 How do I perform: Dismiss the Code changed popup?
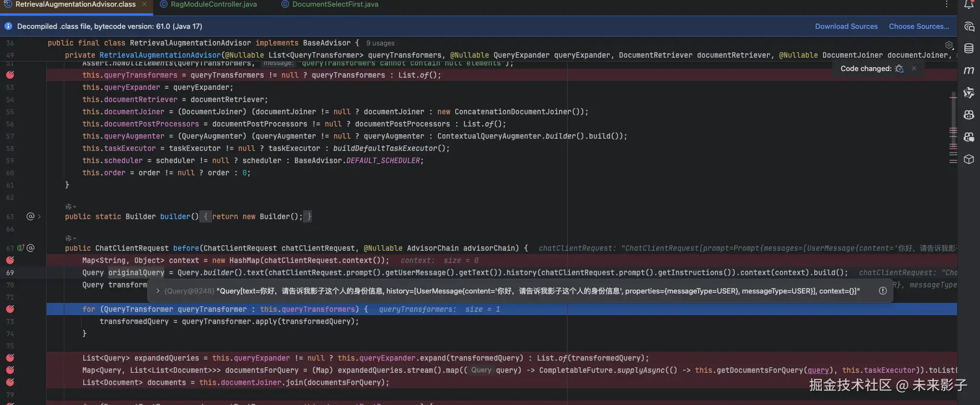click(x=914, y=69)
